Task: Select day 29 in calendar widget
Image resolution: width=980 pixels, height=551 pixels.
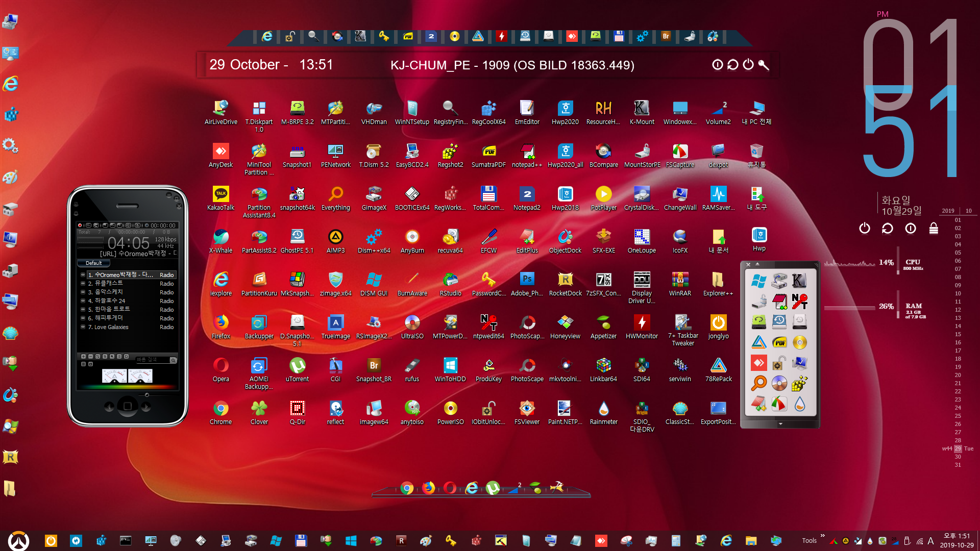Action: [x=958, y=448]
